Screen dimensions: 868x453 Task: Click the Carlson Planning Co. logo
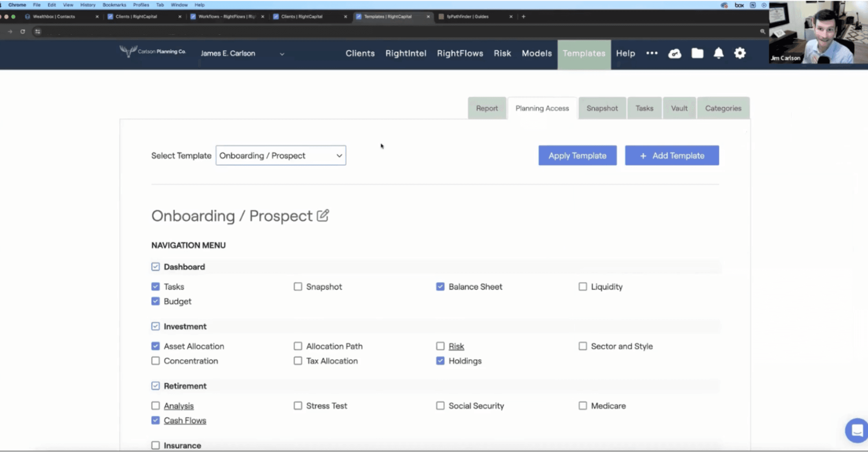(153, 52)
